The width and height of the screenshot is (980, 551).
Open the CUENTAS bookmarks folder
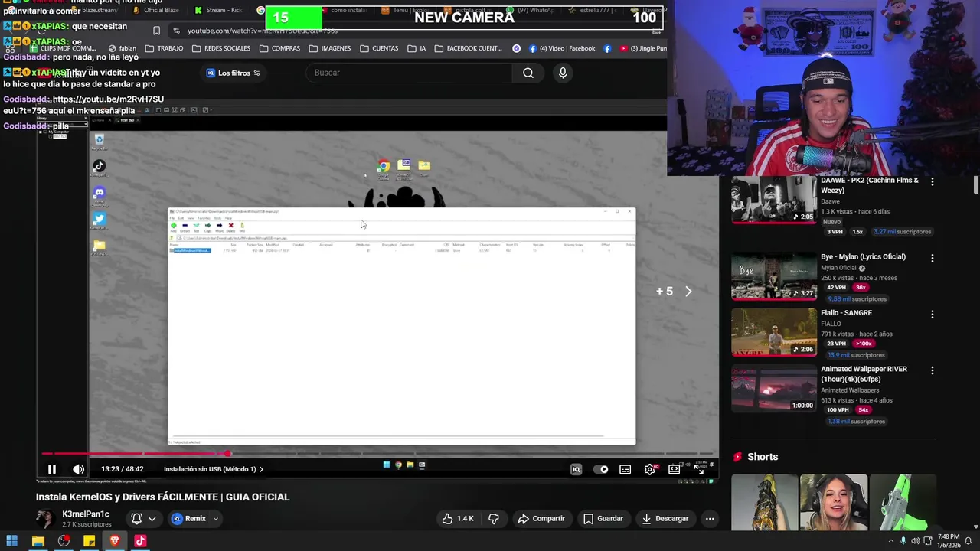pyautogui.click(x=379, y=48)
